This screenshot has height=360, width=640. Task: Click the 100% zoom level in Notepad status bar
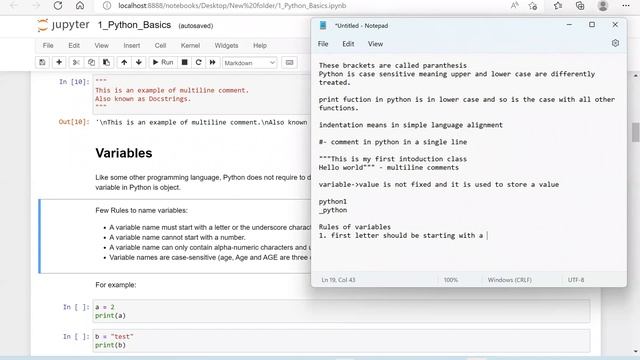451,280
